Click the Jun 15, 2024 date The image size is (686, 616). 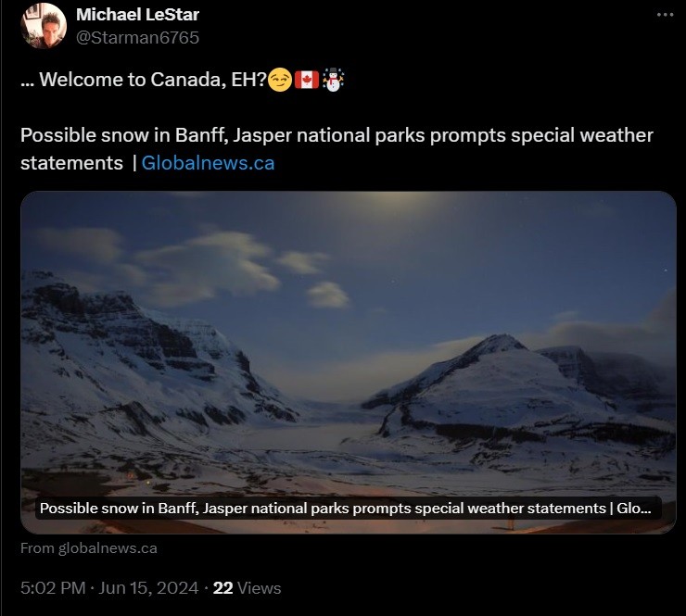[148, 588]
